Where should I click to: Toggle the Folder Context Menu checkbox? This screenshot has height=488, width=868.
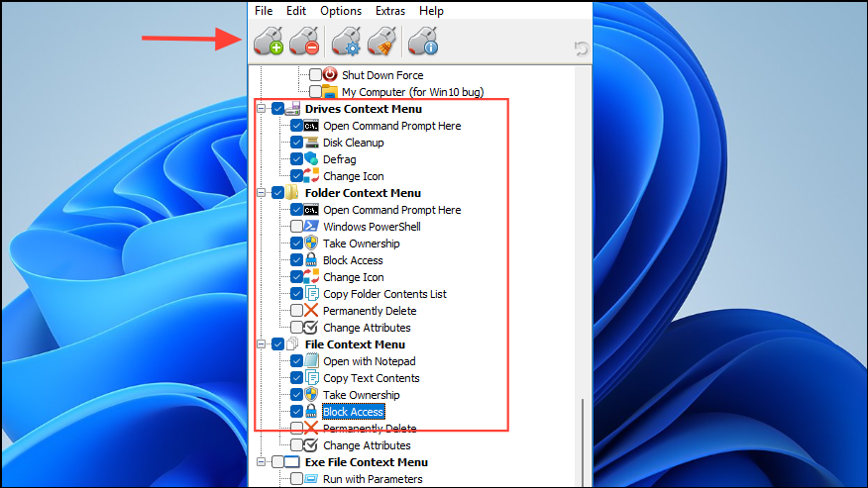pos(277,193)
